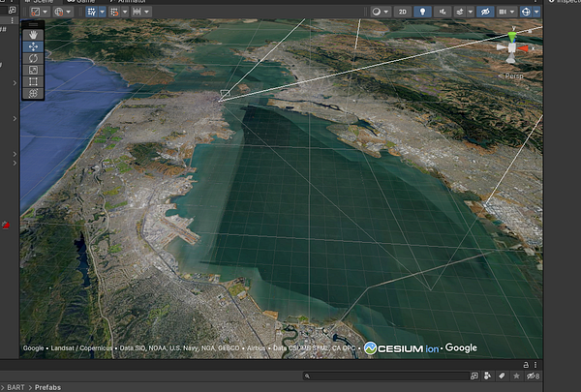This screenshot has width=581, height=392.
Task: Toggle scene visibility eye icon
Action: pyautogui.click(x=485, y=12)
